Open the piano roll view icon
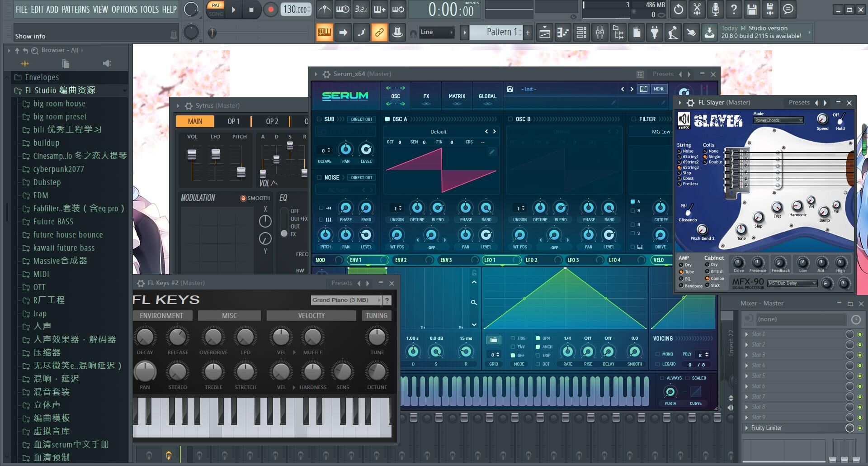Screen dimensions: 868x466 point(563,32)
